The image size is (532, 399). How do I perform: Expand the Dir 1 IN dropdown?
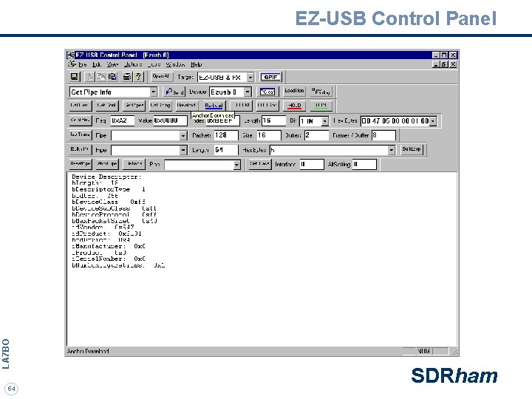[x=325, y=121]
